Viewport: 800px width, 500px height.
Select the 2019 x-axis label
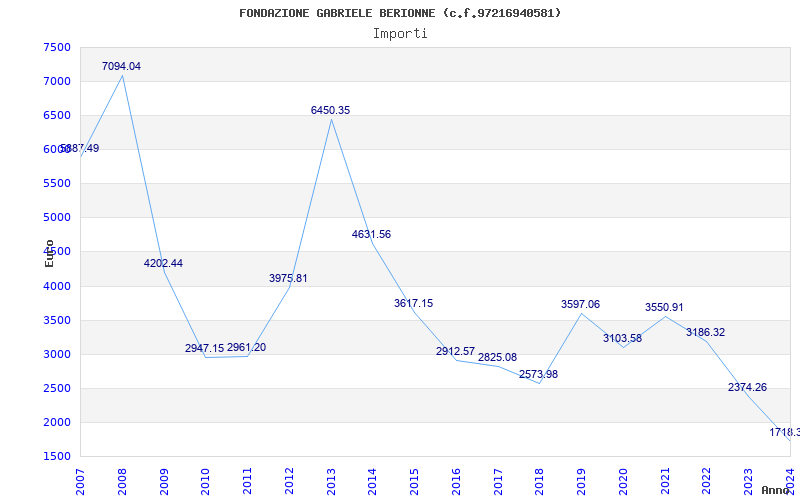coord(582,481)
